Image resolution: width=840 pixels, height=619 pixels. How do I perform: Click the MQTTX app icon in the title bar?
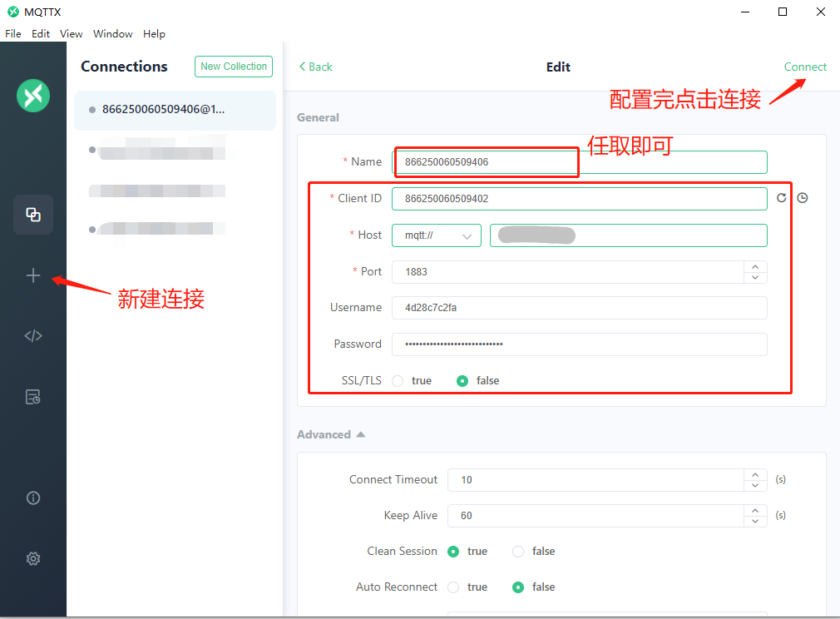point(12,12)
